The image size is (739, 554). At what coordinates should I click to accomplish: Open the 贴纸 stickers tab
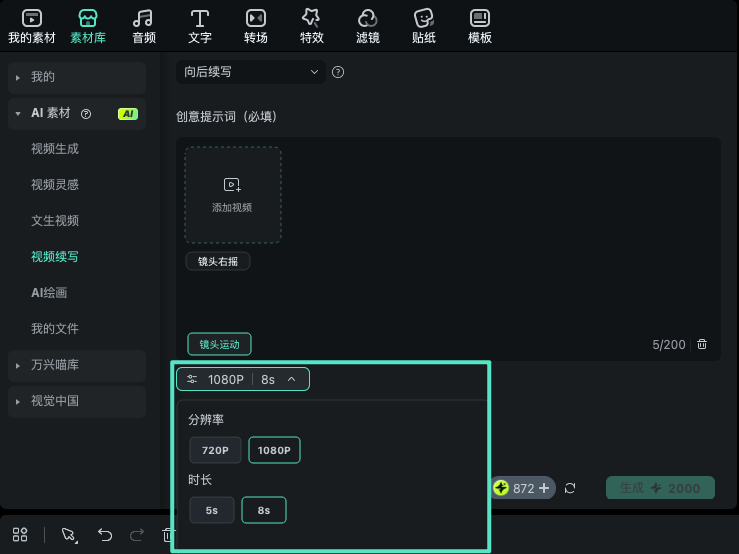pyautogui.click(x=423, y=27)
